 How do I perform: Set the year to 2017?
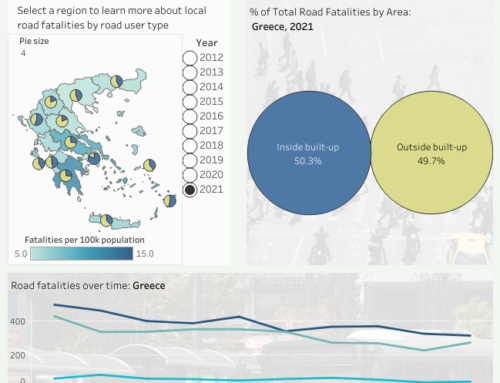tap(190, 131)
